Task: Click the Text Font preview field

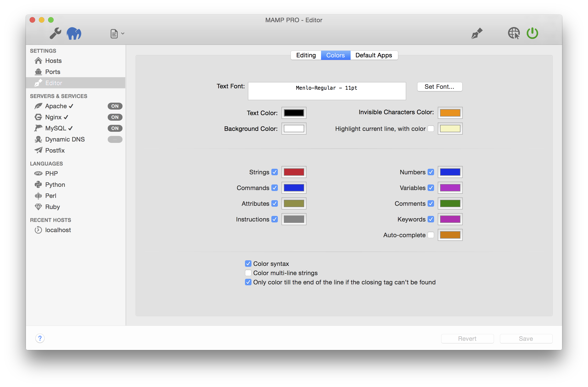Action: pos(327,91)
